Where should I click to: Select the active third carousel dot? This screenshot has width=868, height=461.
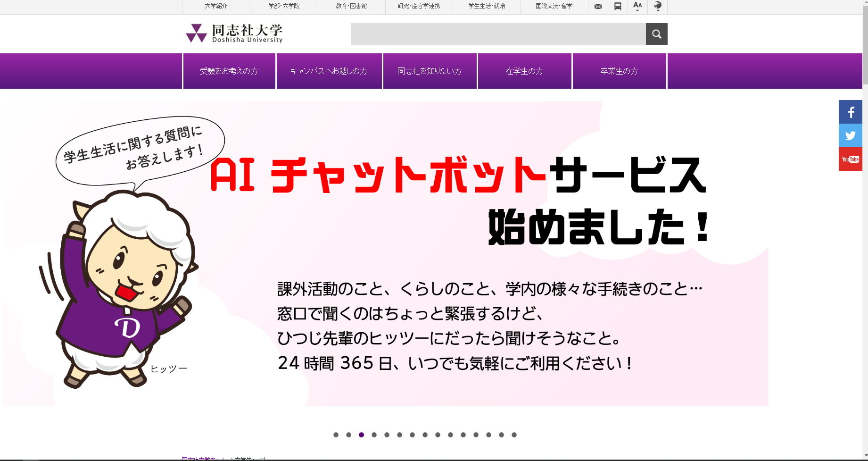click(x=361, y=435)
